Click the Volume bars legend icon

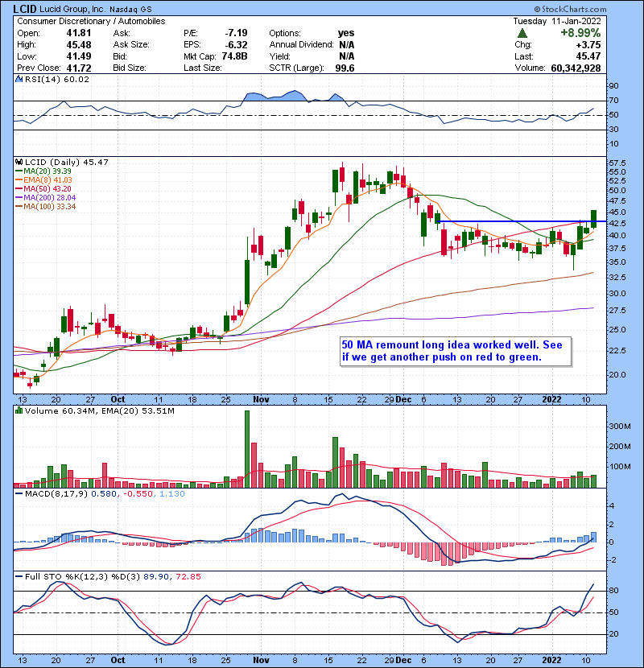(x=19, y=411)
